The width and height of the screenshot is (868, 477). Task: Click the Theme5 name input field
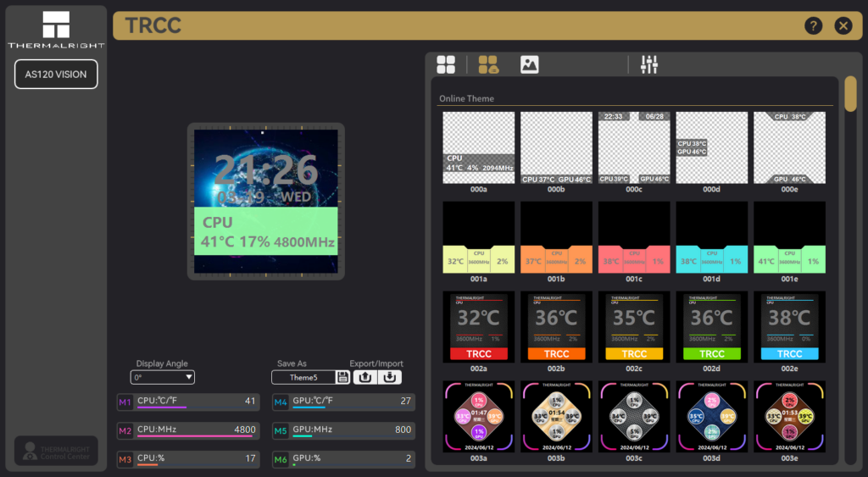click(x=303, y=378)
